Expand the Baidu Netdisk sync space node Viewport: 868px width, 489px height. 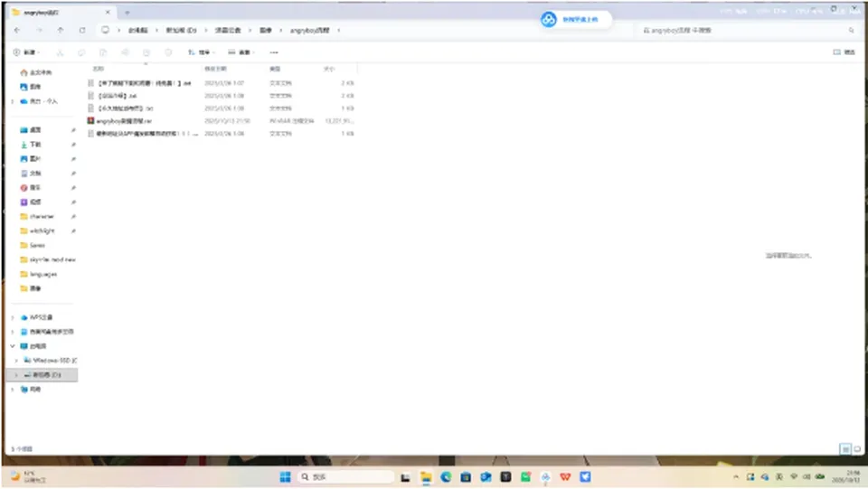pos(13,332)
